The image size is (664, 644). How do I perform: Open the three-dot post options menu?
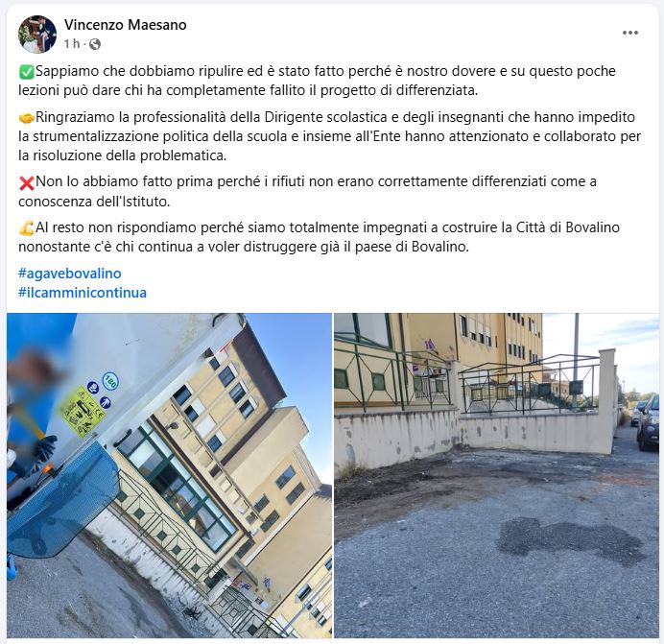coord(630,33)
